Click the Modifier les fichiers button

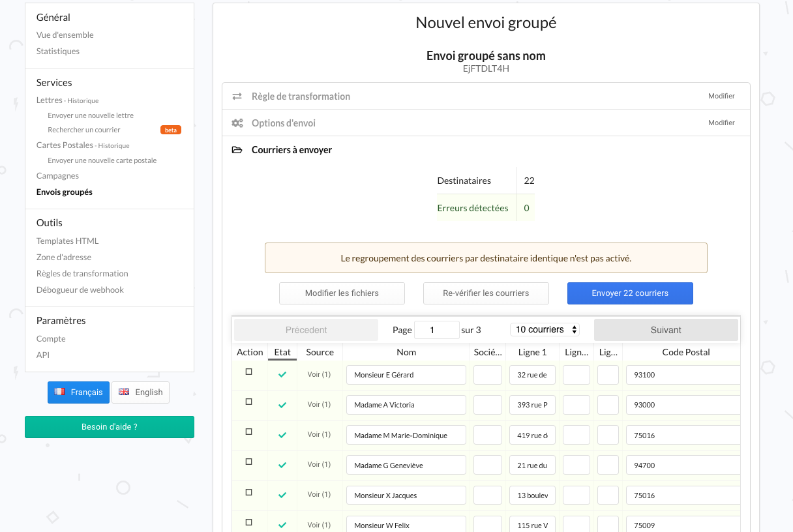(342, 293)
